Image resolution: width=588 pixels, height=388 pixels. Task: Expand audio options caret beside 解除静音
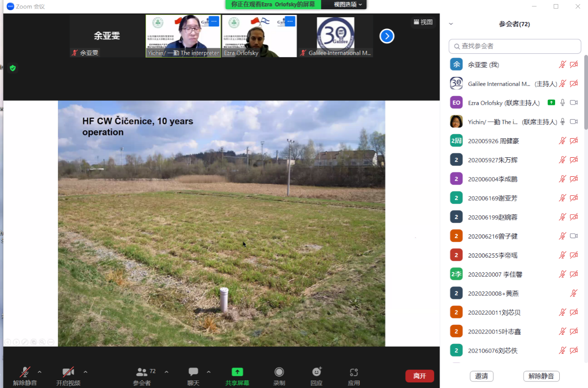tap(39, 372)
